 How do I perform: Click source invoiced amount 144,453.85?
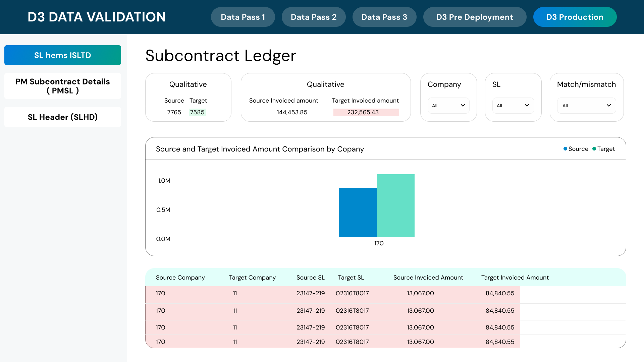click(x=292, y=112)
